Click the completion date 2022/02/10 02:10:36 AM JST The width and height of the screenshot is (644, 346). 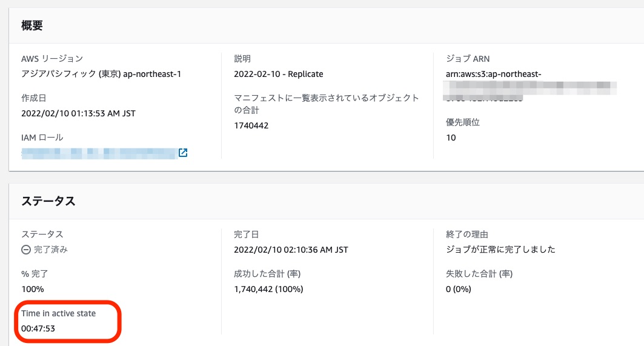point(291,250)
